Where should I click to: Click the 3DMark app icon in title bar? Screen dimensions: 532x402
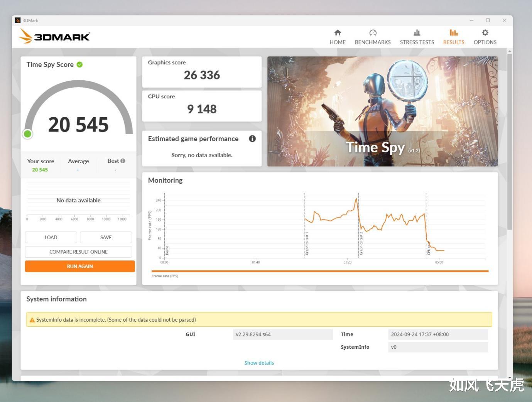coord(18,20)
